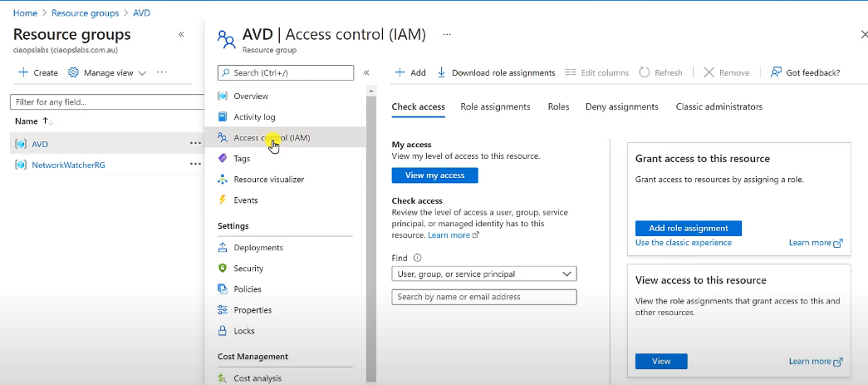Click the Overview cube icon
Image resolution: width=868 pixels, height=385 pixels.
coord(223,96)
